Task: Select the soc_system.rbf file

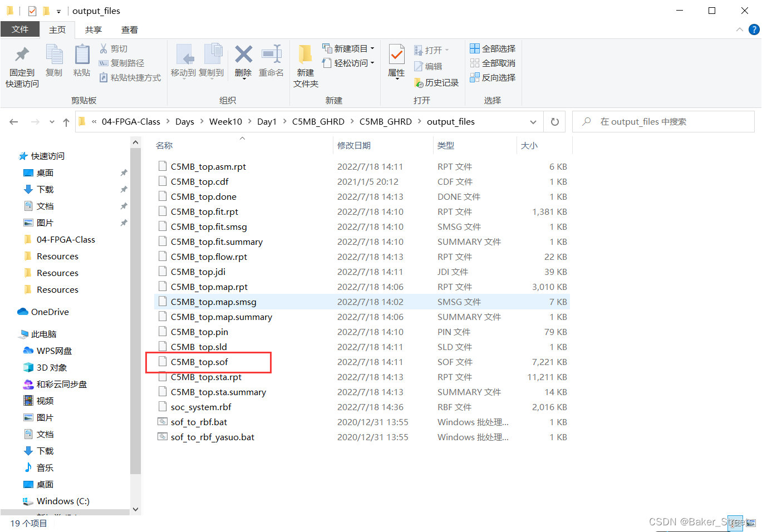Action: (x=201, y=407)
